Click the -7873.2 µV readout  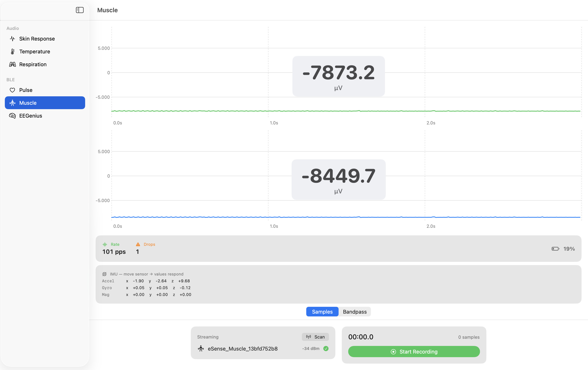click(338, 76)
